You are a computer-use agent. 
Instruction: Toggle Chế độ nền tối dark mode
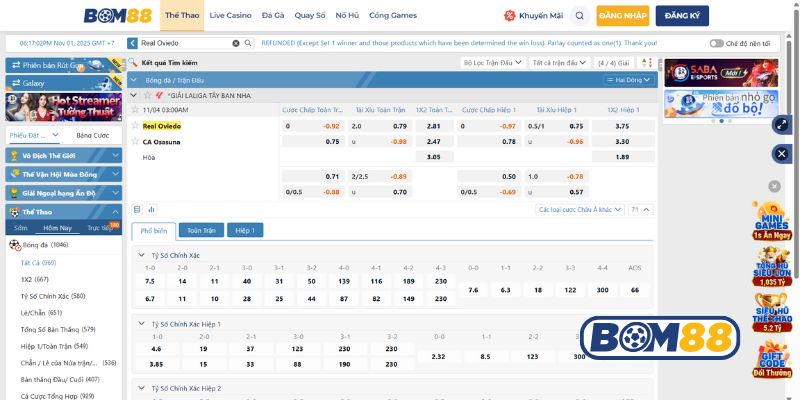point(716,44)
